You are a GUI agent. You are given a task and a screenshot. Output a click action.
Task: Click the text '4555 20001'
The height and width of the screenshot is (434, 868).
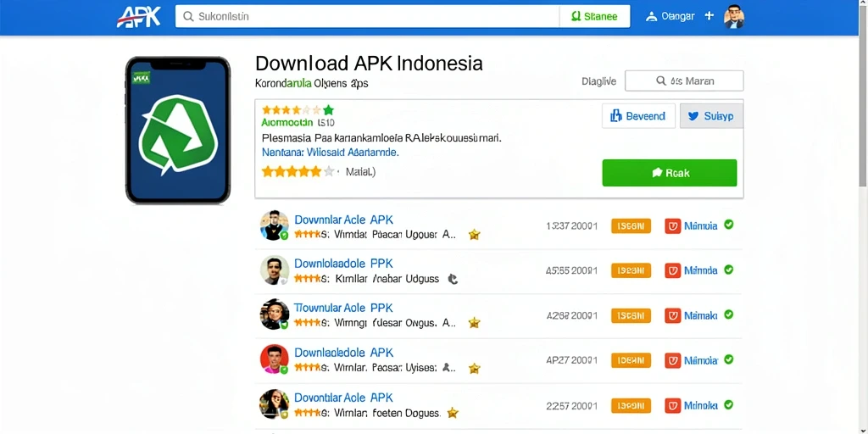click(x=572, y=270)
